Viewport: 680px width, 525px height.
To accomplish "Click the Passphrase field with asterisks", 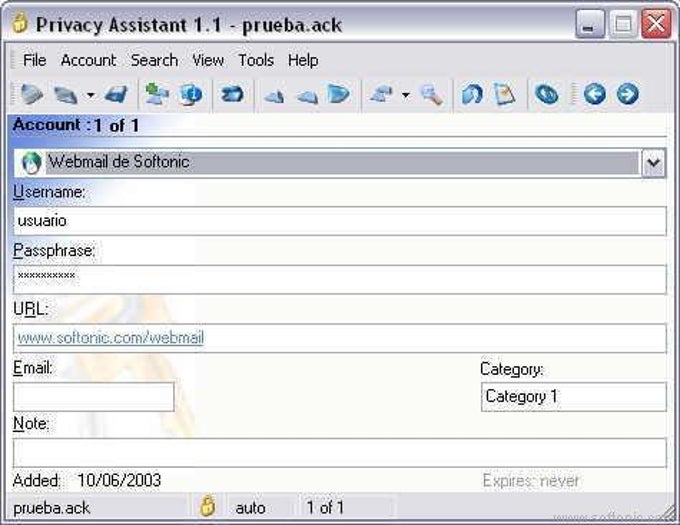I will pos(340,280).
